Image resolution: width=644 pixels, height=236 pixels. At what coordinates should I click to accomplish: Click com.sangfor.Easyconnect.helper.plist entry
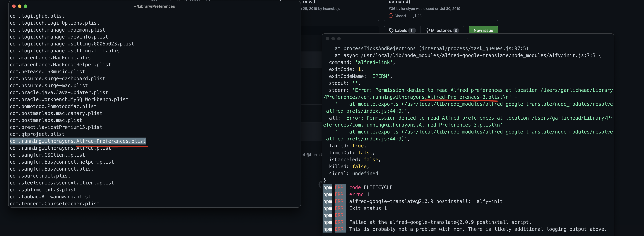tap(62, 162)
